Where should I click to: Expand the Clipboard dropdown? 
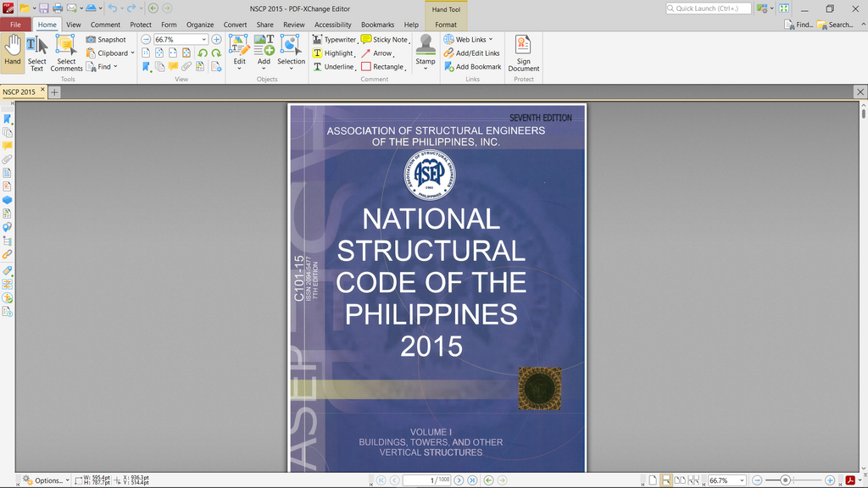pyautogui.click(x=133, y=53)
